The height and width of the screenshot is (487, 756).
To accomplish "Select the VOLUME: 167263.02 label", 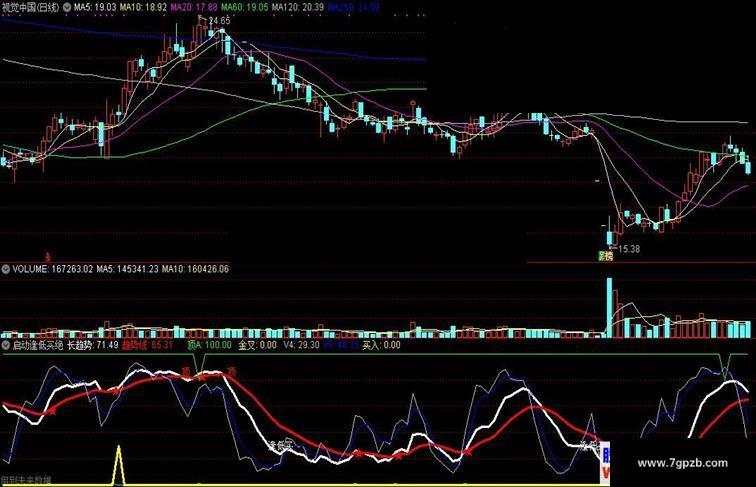I will coord(52,269).
